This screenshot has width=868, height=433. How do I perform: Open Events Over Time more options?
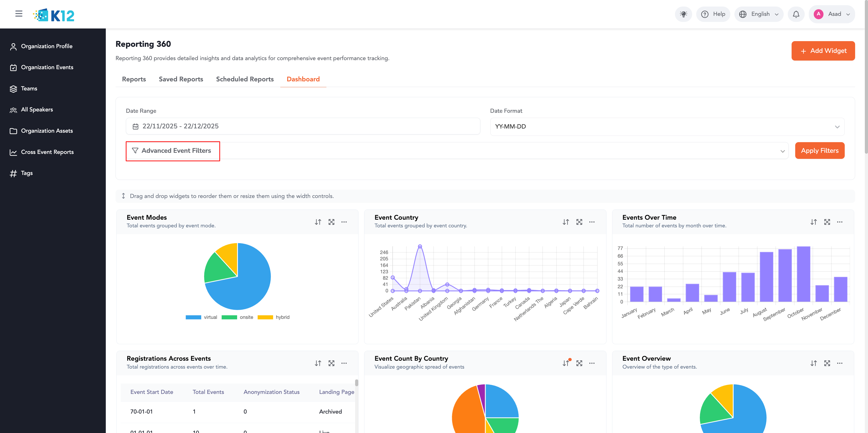click(x=839, y=222)
